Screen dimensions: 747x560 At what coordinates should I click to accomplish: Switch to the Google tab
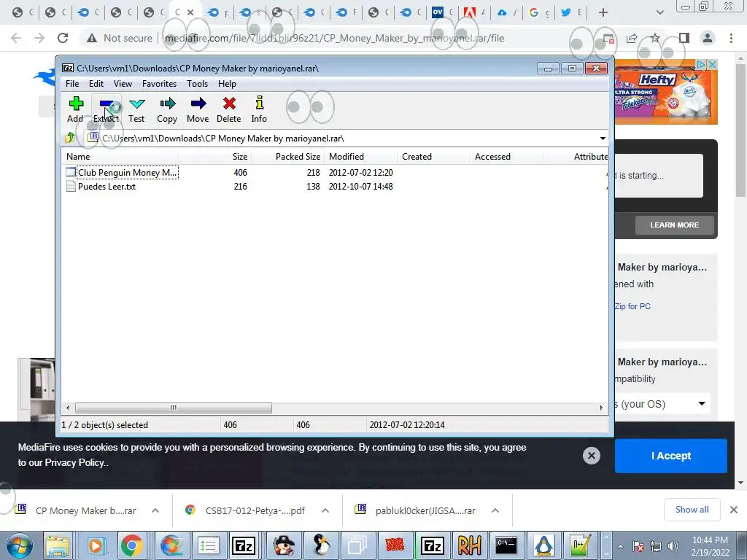coord(539,12)
